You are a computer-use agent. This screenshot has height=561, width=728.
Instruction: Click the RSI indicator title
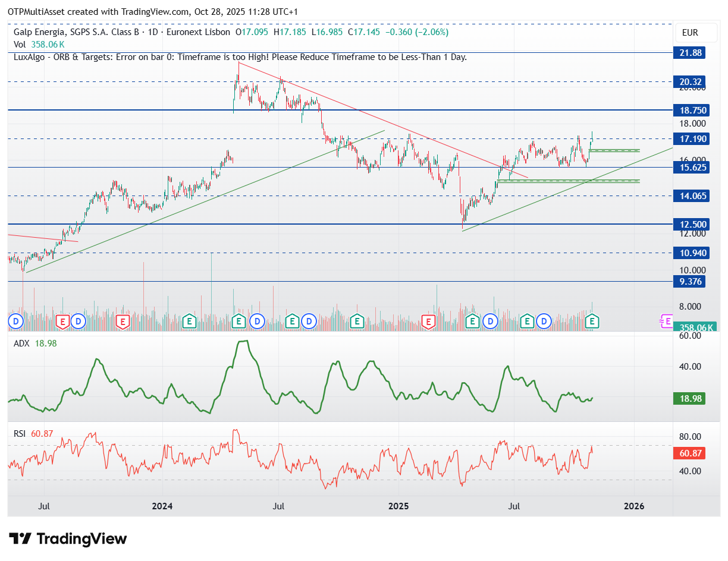(20, 434)
